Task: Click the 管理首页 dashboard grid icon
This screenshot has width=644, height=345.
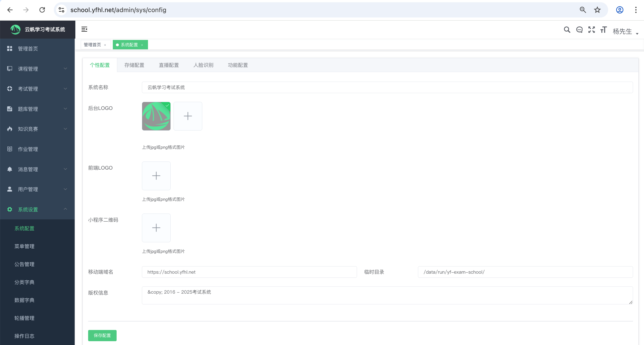Action: pyautogui.click(x=9, y=48)
